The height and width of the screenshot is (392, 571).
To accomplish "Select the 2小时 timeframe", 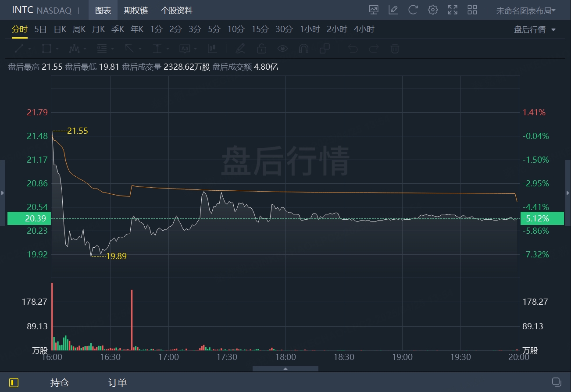I will (337, 29).
